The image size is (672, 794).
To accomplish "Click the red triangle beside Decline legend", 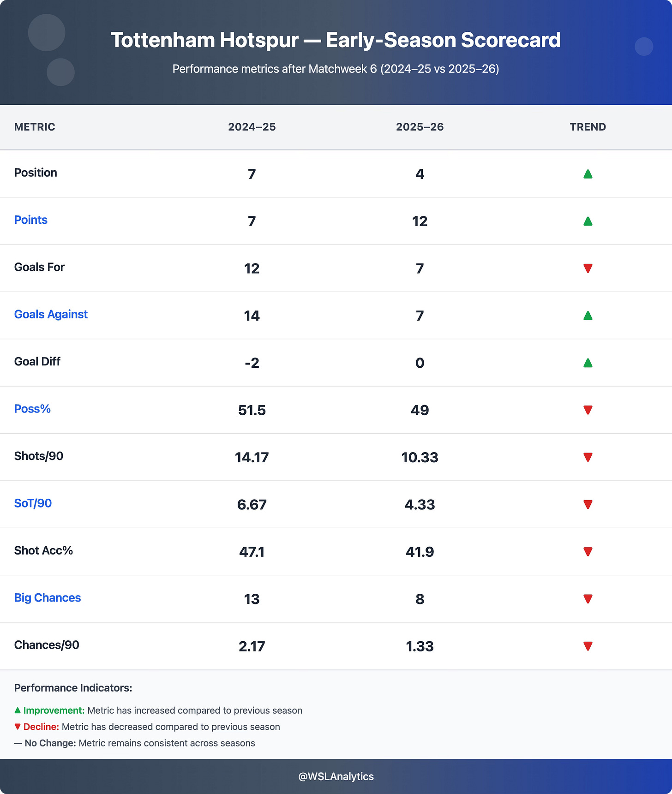I will [x=18, y=727].
